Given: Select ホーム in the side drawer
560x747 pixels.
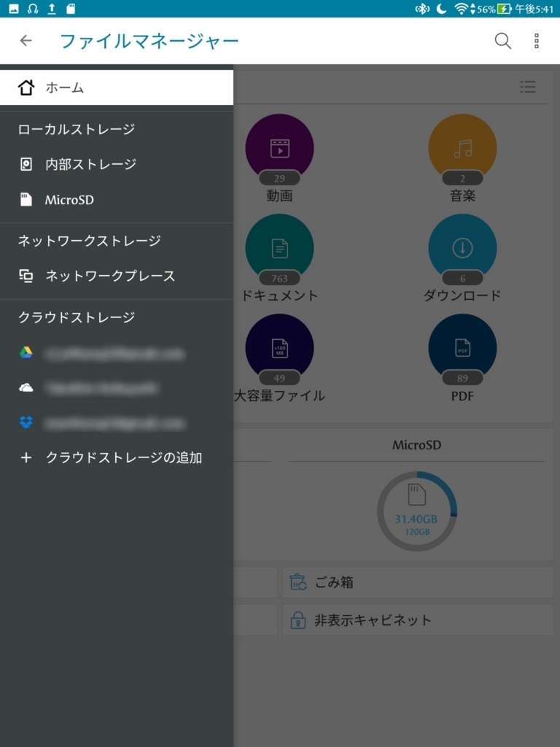Looking at the screenshot, I should (117, 88).
